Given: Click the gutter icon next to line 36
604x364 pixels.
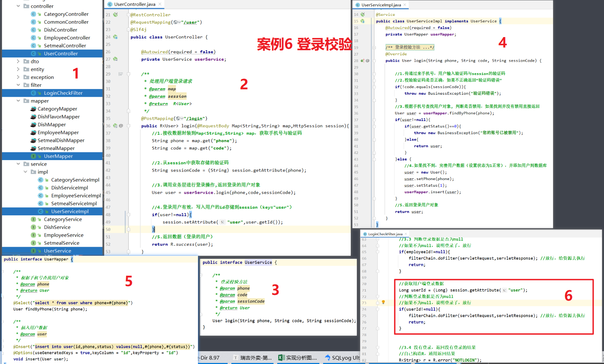Looking at the screenshot, I should point(115,126).
